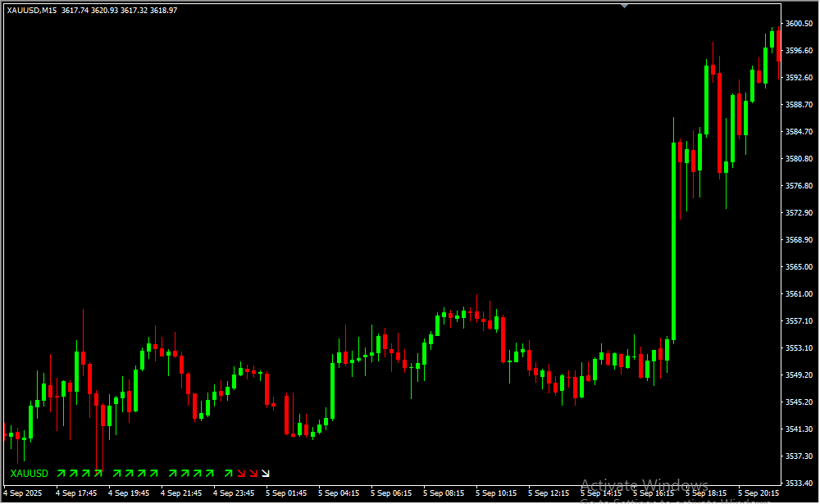This screenshot has width=820, height=504.
Task: Click the XAUUSD,M15 chart title text
Action: coord(32,10)
